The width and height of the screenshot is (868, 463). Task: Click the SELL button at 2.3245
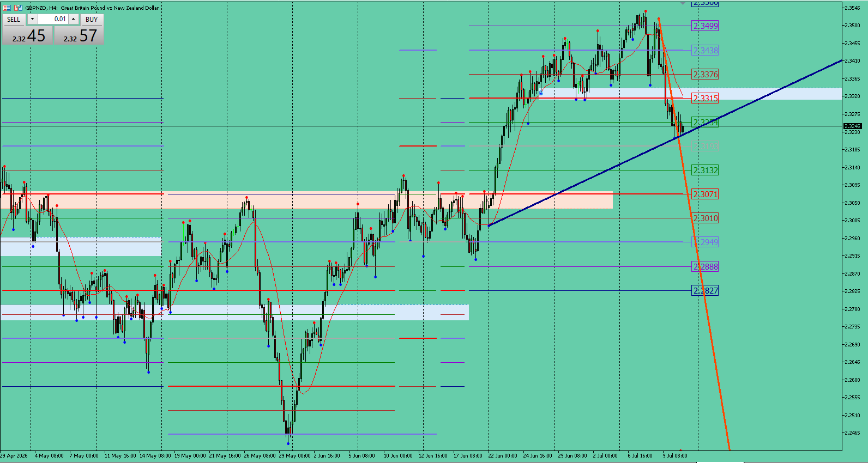pos(27,35)
